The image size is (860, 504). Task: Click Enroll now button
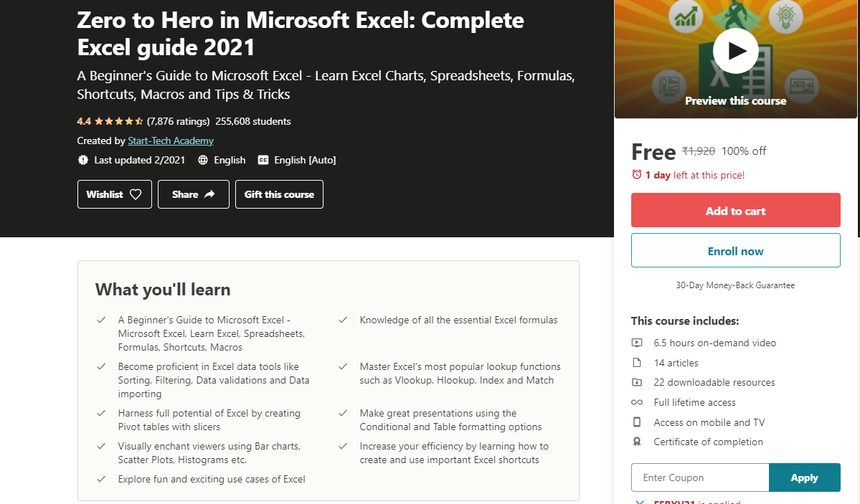coord(735,251)
